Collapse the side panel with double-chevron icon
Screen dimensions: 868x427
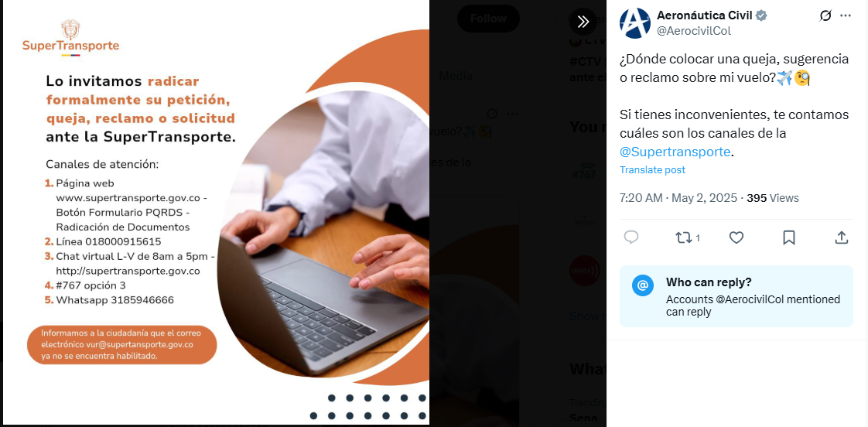click(x=583, y=22)
